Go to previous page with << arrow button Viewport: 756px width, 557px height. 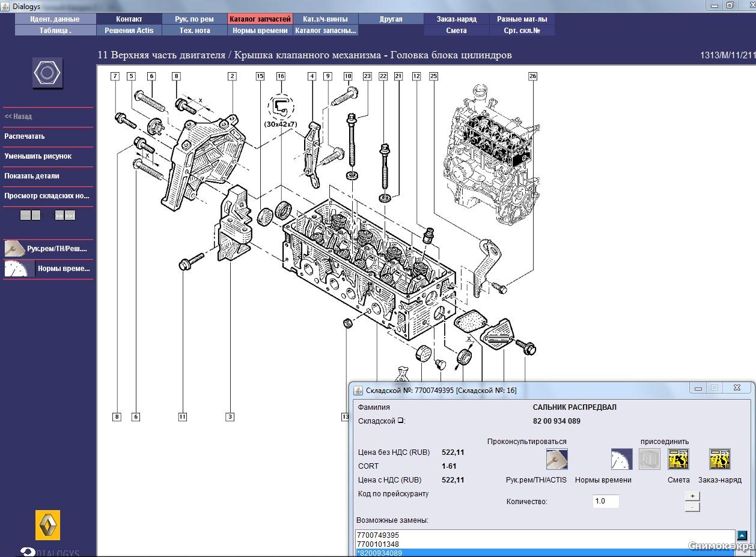[x=36, y=215]
